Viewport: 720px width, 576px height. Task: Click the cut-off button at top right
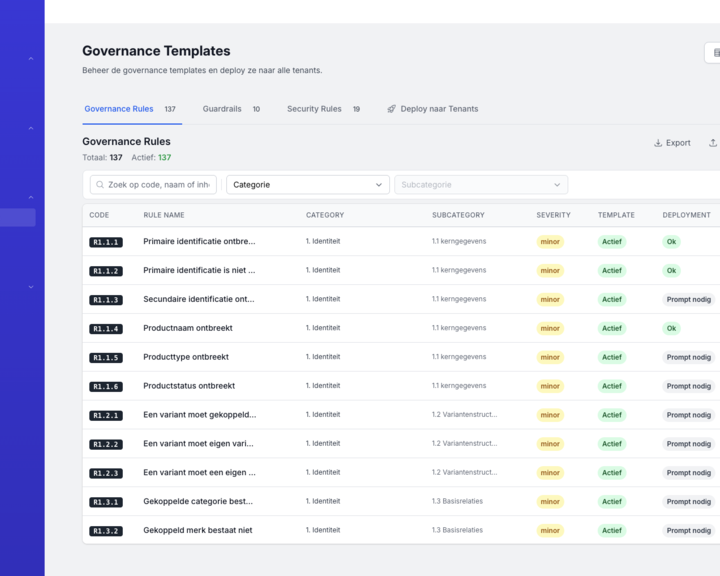713,53
